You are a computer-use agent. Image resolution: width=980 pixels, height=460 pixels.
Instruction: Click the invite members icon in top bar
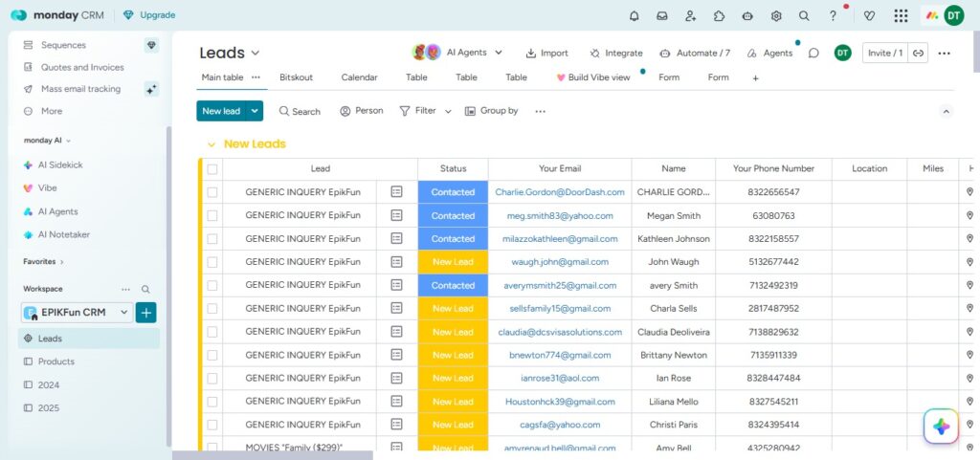pyautogui.click(x=691, y=16)
